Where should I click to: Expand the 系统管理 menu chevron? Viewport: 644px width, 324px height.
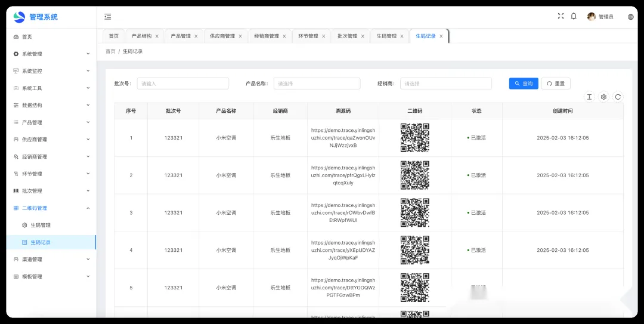click(88, 54)
